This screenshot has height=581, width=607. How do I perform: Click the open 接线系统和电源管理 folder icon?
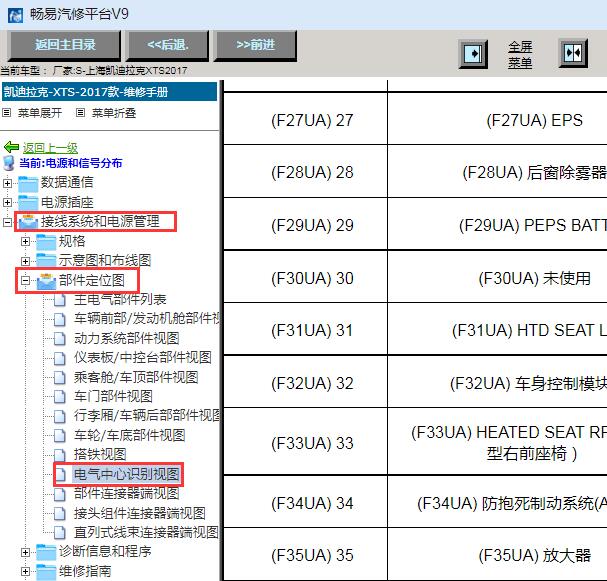(x=28, y=222)
